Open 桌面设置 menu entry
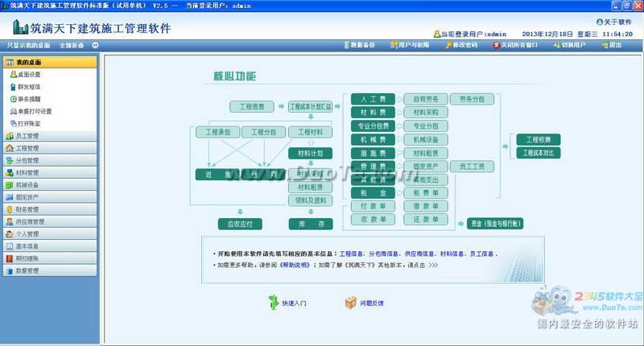The image size is (644, 346). point(29,74)
